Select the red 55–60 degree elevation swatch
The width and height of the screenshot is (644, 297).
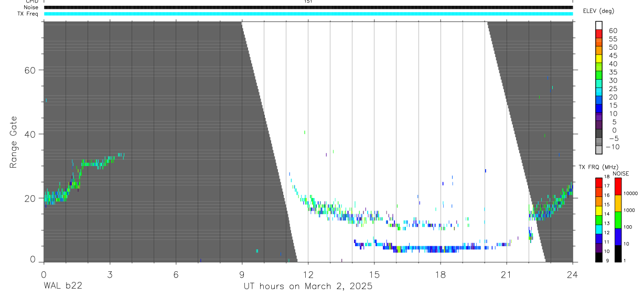[599, 35]
